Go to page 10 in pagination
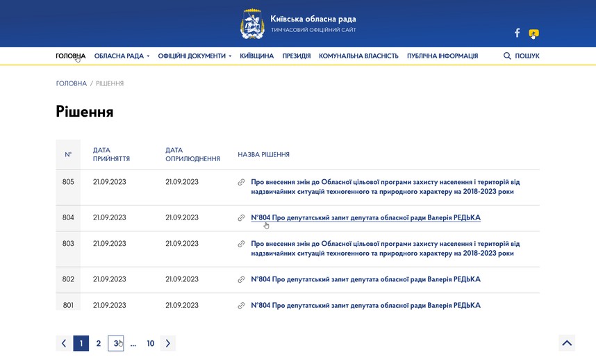The height and width of the screenshot is (364, 596). pos(151,343)
